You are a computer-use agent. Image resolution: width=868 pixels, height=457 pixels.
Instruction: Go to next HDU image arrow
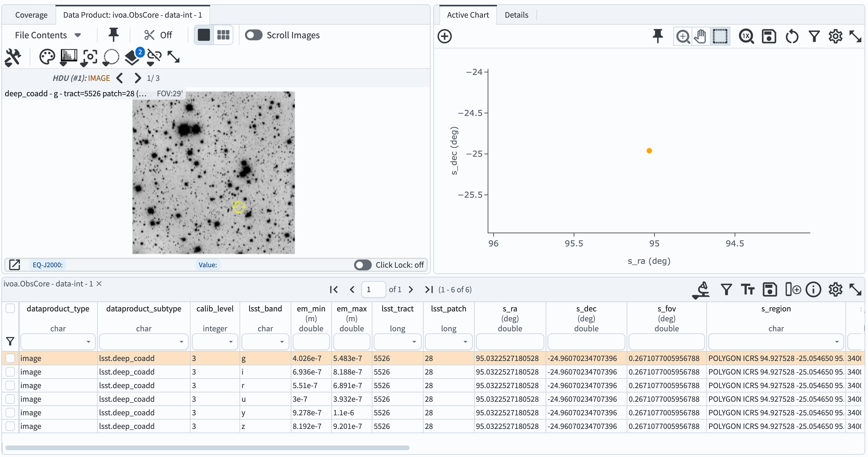point(137,78)
